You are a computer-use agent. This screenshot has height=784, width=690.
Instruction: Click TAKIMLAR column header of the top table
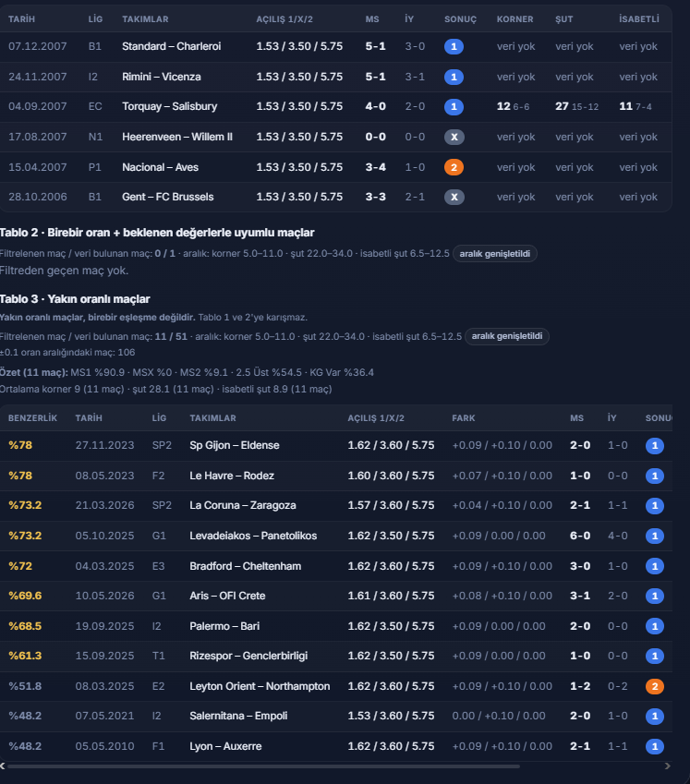[x=145, y=19]
